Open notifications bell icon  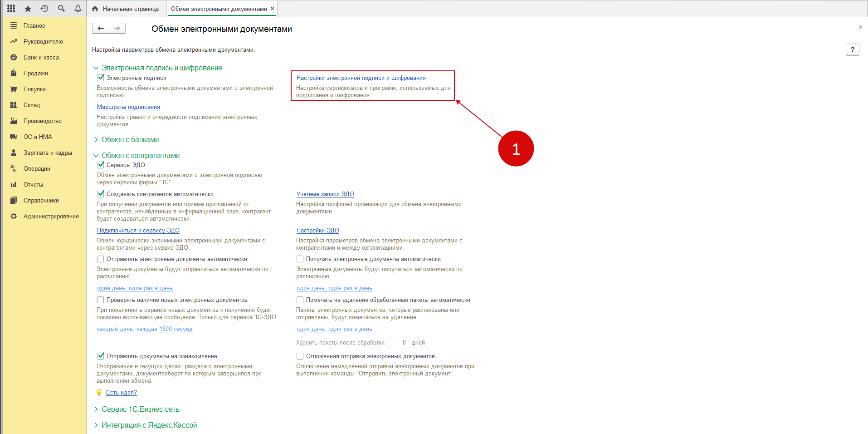point(78,9)
